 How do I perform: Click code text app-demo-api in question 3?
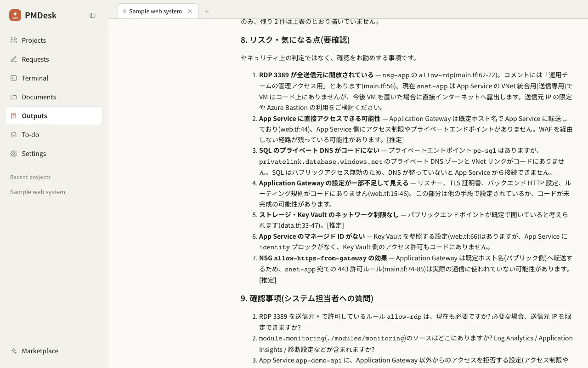319,361
